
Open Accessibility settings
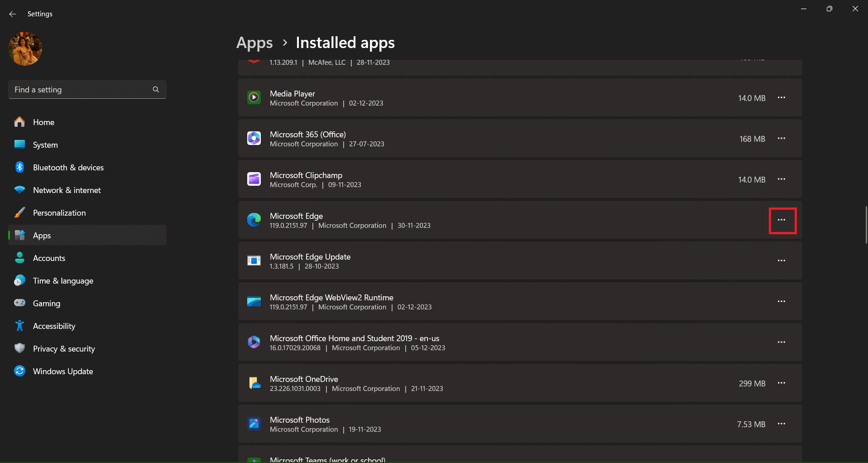coord(87,326)
